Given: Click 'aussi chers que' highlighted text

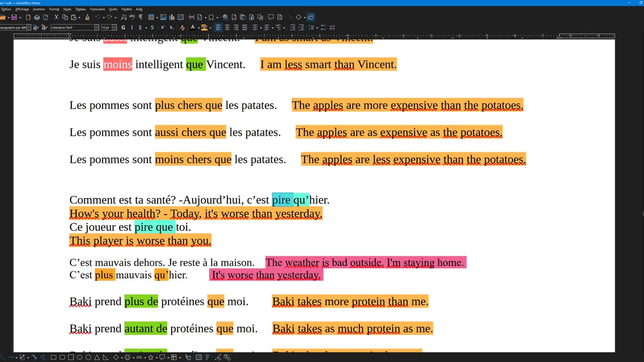Looking at the screenshot, I should click(191, 132).
